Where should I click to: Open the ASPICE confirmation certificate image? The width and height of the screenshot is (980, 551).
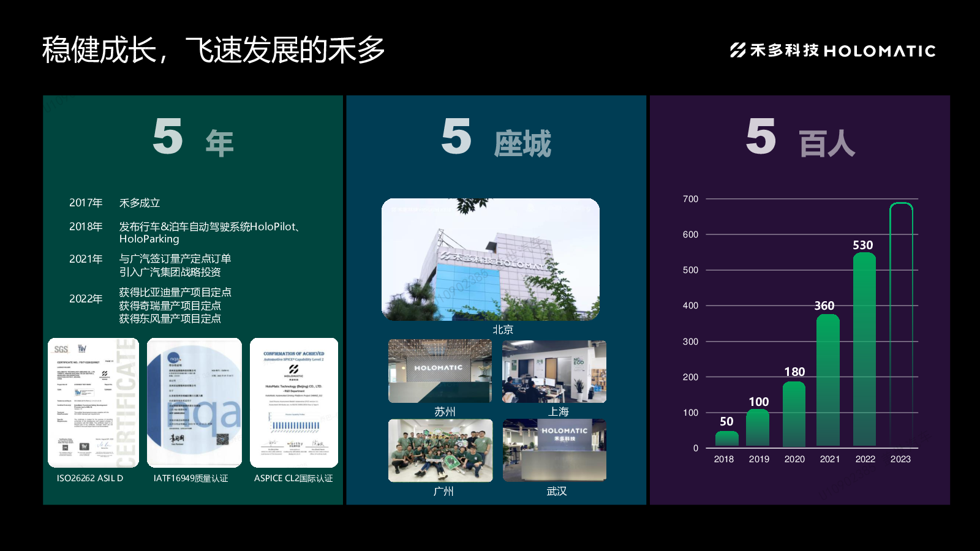tap(294, 403)
